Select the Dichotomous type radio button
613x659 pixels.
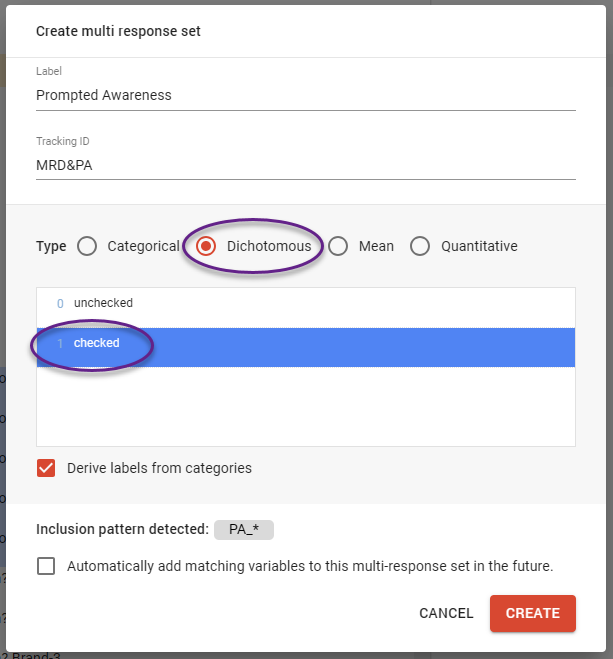click(x=206, y=246)
